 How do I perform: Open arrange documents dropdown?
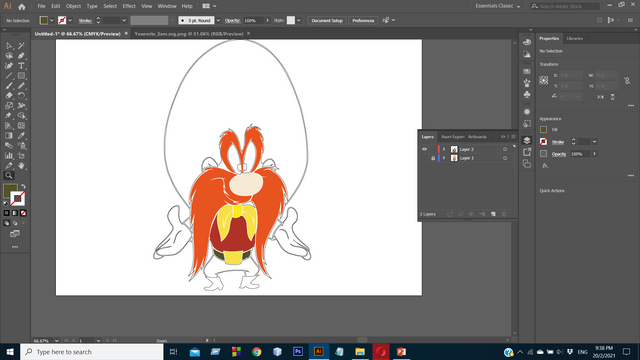coord(209,6)
